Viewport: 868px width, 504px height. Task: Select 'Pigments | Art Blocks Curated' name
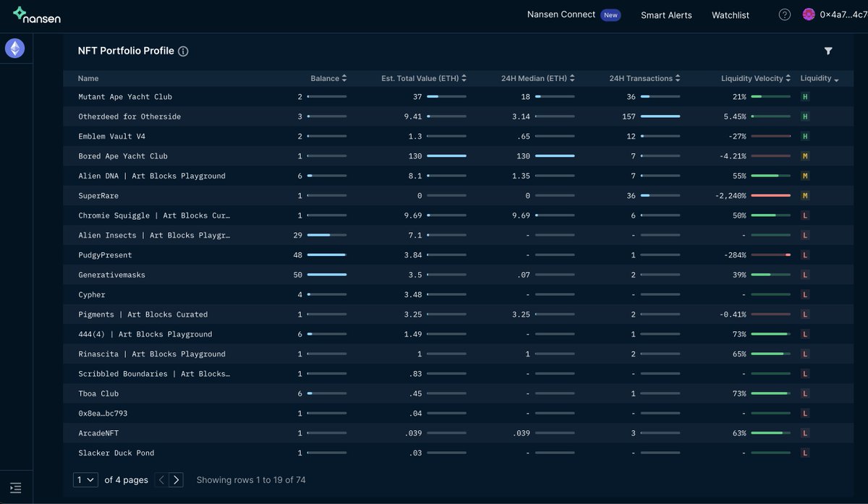point(143,315)
